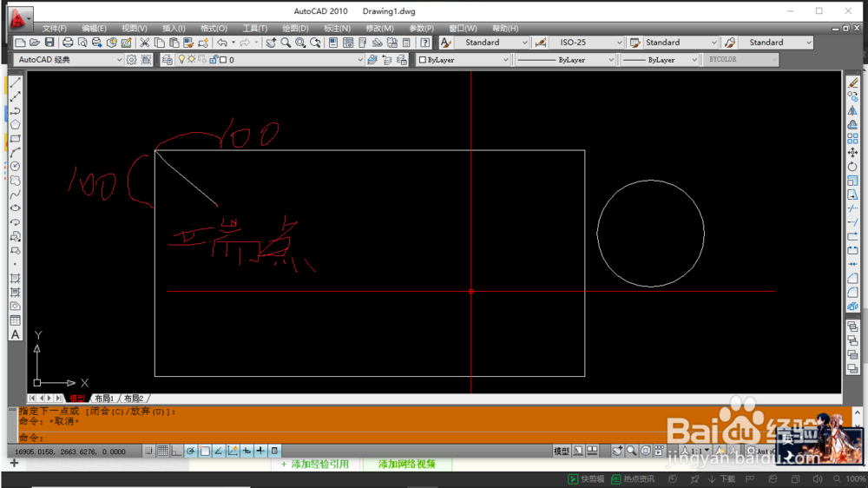Viewport: 868px width, 488px height.
Task: Toggle Dynamic Input in the status bar
Action: click(x=247, y=451)
